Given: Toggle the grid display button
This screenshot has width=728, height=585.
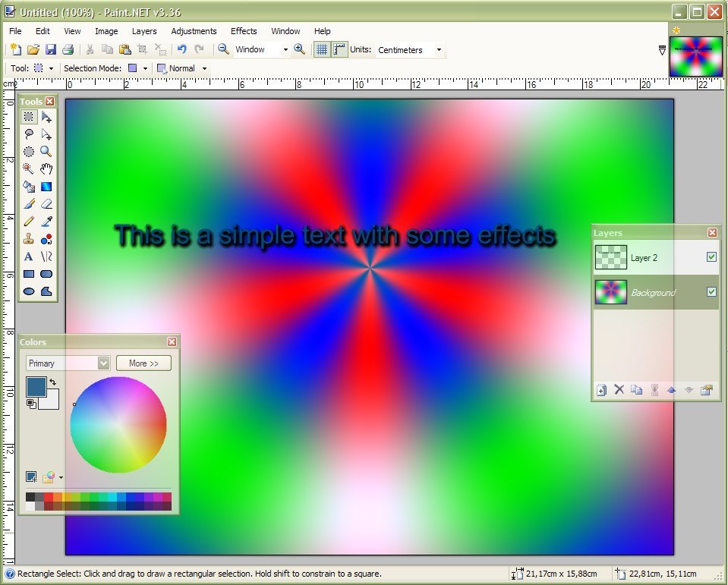Looking at the screenshot, I should (x=323, y=49).
